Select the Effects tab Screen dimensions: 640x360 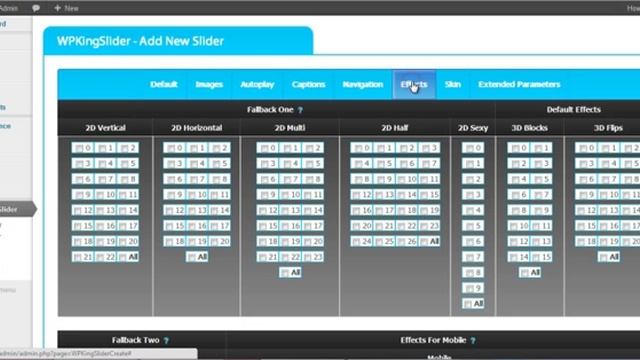414,84
